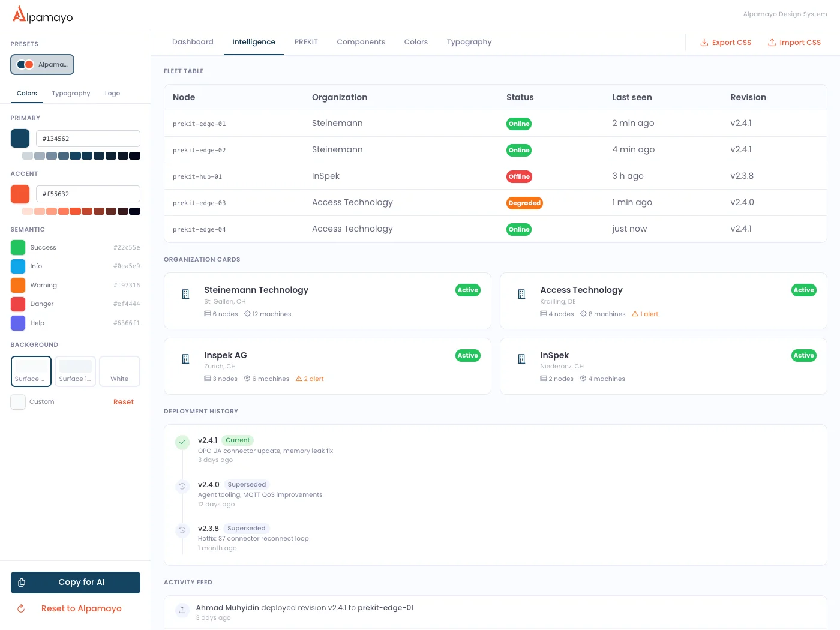The height and width of the screenshot is (630, 840).
Task: Select the sidebar Logo tab
Action: coord(112,94)
